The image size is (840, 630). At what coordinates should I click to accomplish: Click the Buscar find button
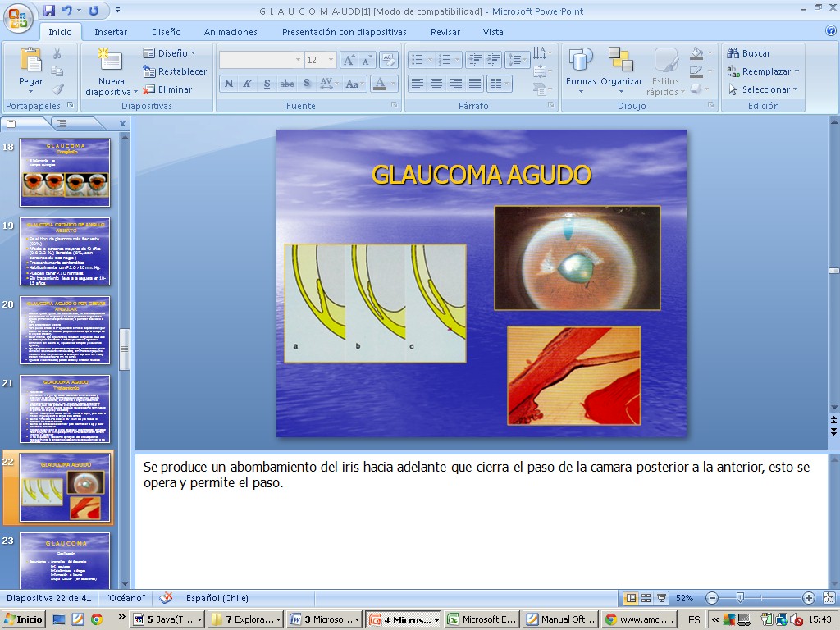pyautogui.click(x=749, y=53)
